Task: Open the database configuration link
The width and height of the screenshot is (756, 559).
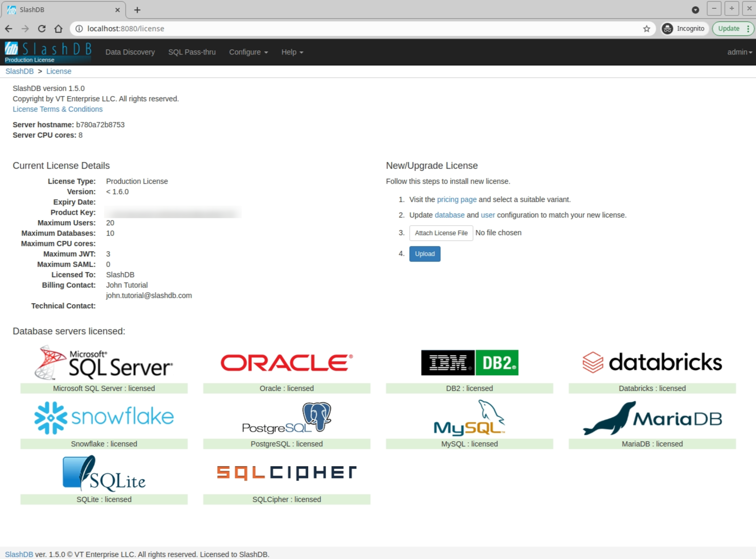Action: [449, 215]
